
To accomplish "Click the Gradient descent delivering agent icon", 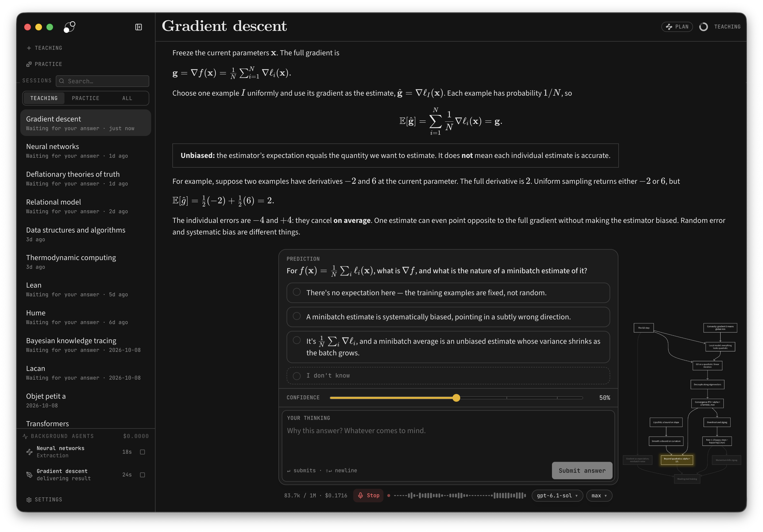I will (29, 475).
